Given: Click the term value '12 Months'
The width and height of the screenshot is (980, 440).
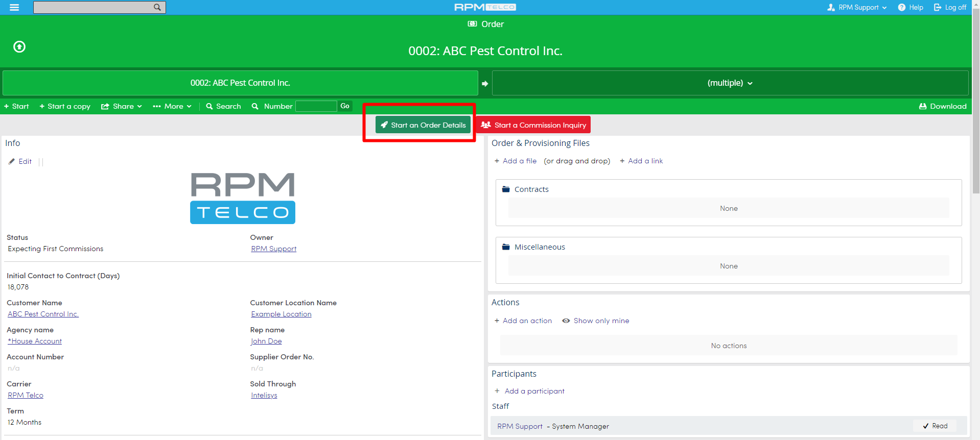Looking at the screenshot, I should tap(25, 422).
